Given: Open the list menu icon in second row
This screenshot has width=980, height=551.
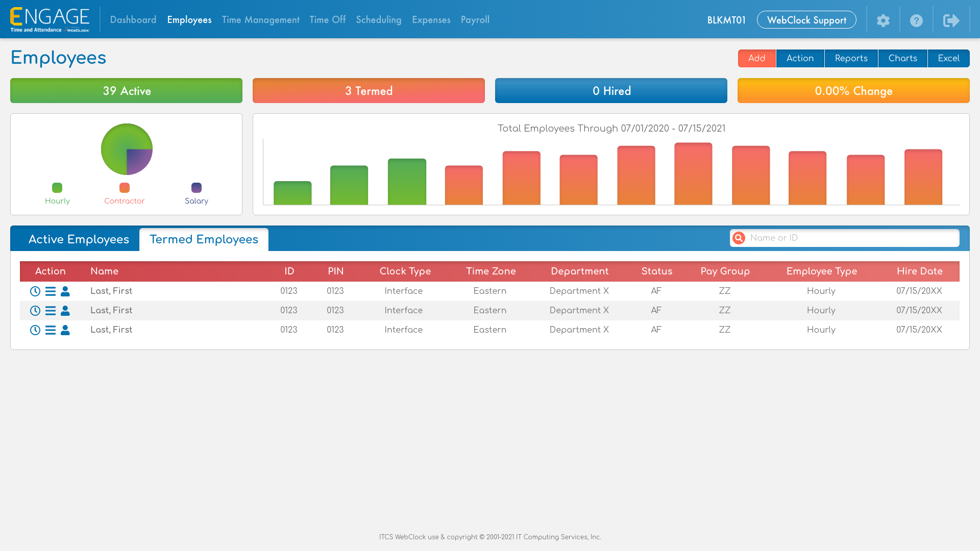Looking at the screenshot, I should pos(50,311).
